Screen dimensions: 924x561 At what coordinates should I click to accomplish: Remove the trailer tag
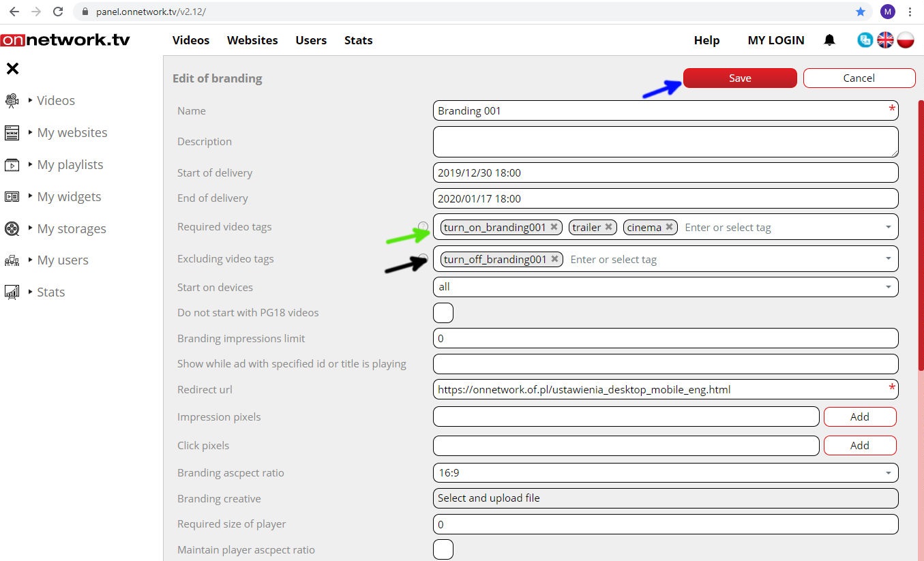click(x=608, y=227)
